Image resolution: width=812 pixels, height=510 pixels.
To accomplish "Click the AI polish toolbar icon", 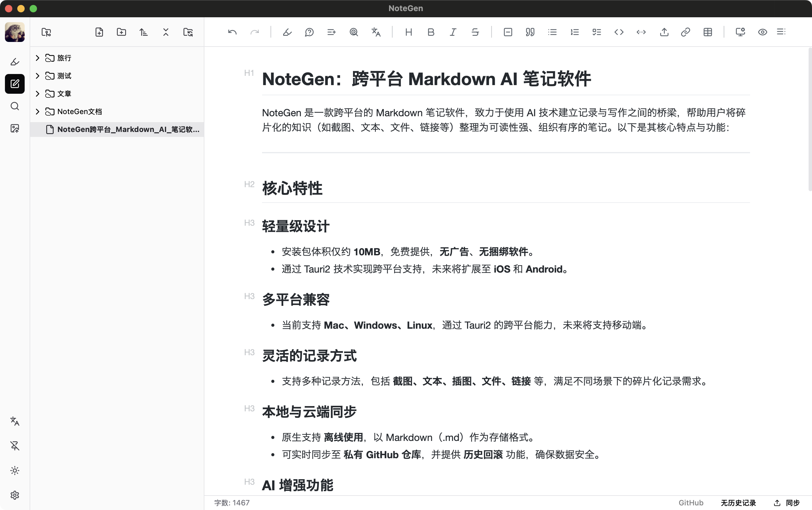I will [354, 32].
